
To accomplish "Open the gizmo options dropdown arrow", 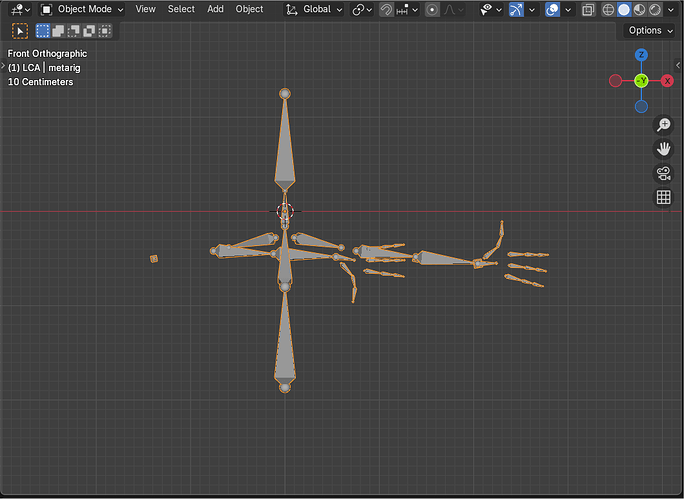I will pos(532,9).
